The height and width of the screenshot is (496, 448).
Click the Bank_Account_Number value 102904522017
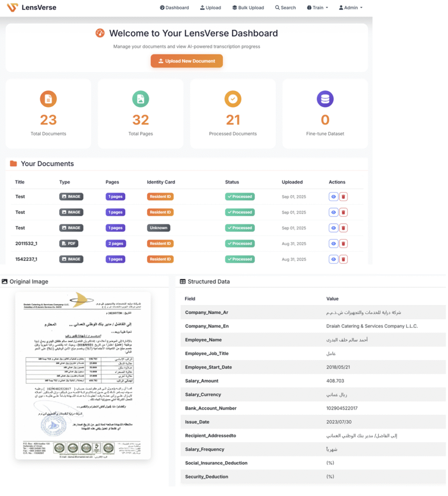(x=342, y=408)
